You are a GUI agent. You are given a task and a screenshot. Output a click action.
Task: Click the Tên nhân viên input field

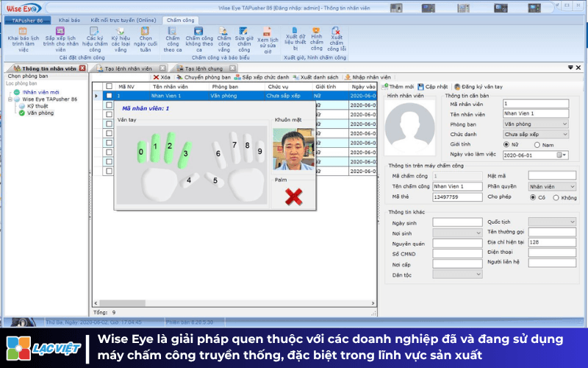click(536, 113)
